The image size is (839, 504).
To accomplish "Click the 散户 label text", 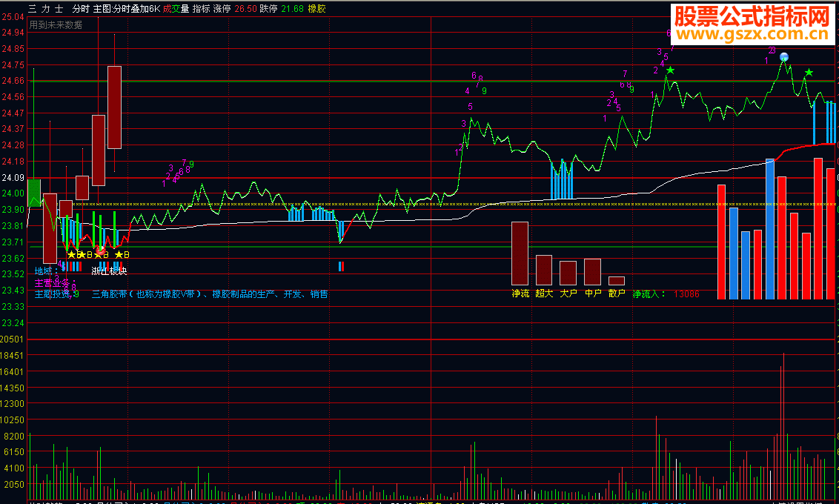I will coord(617,294).
